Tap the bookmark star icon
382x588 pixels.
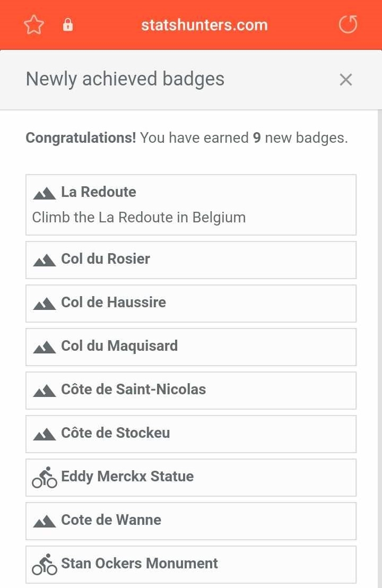click(34, 25)
